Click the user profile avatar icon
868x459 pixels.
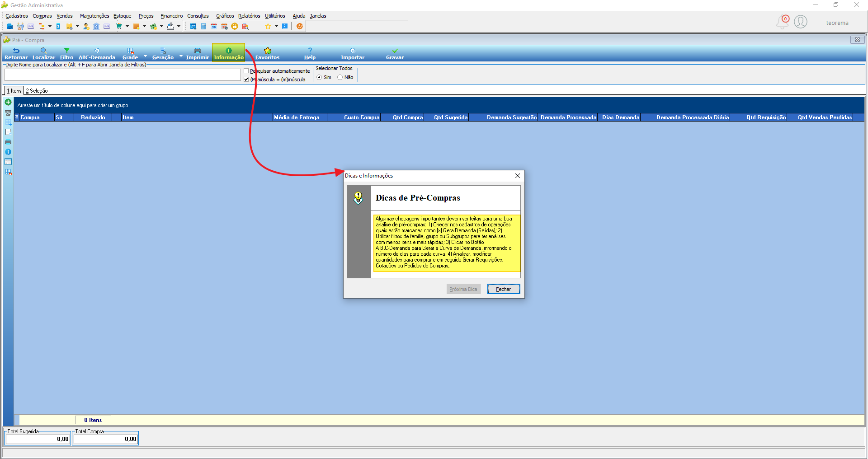point(801,22)
